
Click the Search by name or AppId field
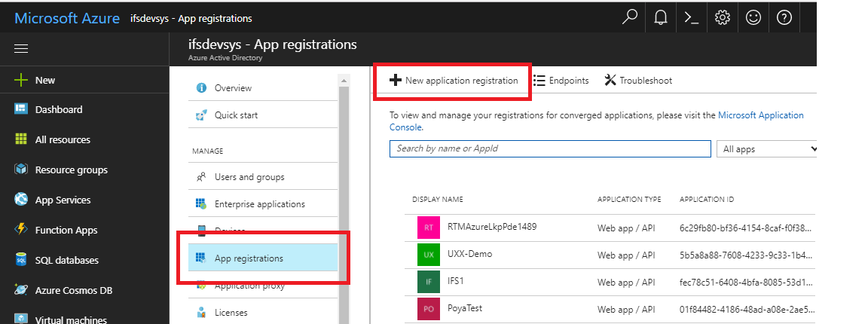tap(550, 149)
